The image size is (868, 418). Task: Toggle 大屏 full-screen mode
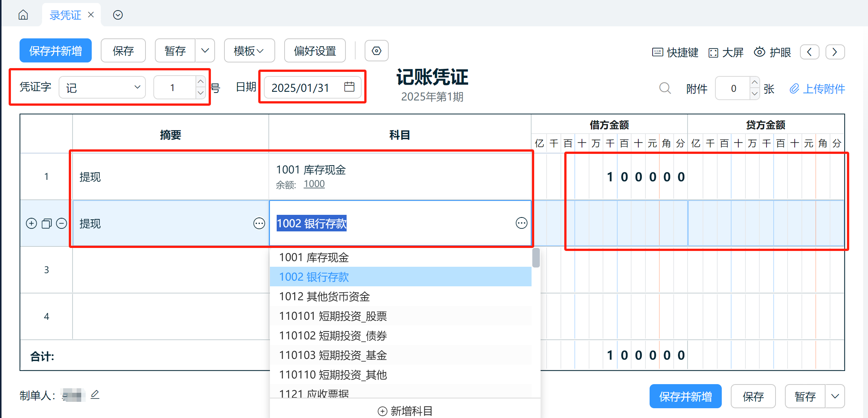pyautogui.click(x=726, y=52)
